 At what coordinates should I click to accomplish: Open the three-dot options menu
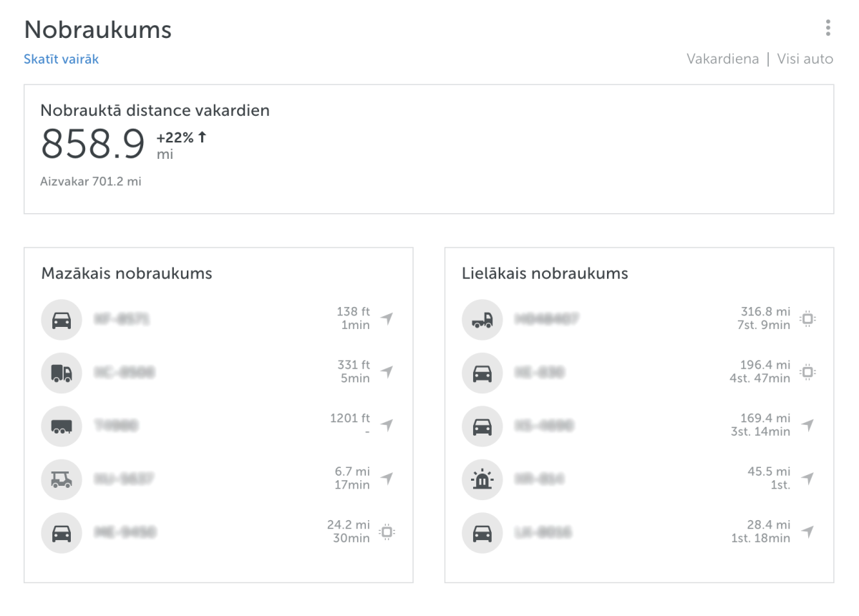[x=828, y=28]
